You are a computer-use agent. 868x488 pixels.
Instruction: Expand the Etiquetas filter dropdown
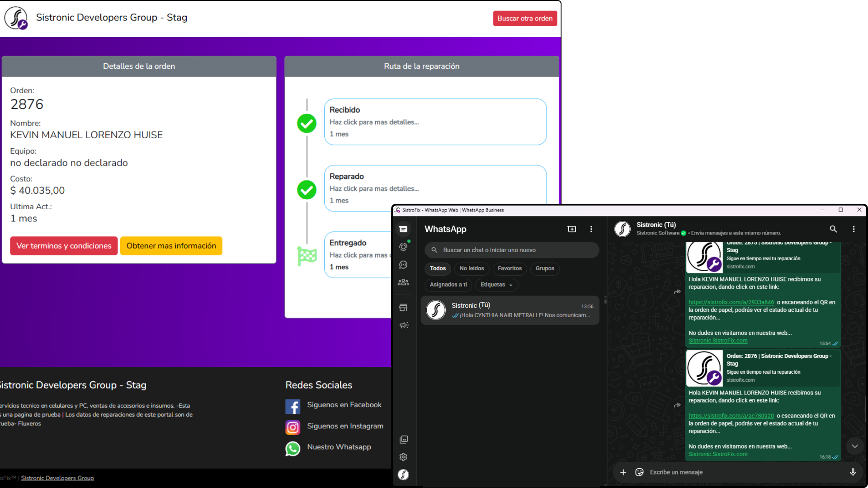(496, 285)
